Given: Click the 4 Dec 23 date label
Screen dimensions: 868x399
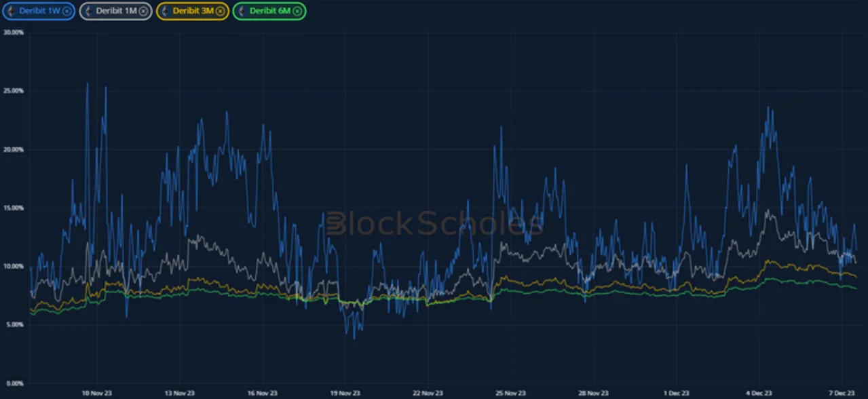Looking at the screenshot, I should (759, 393).
